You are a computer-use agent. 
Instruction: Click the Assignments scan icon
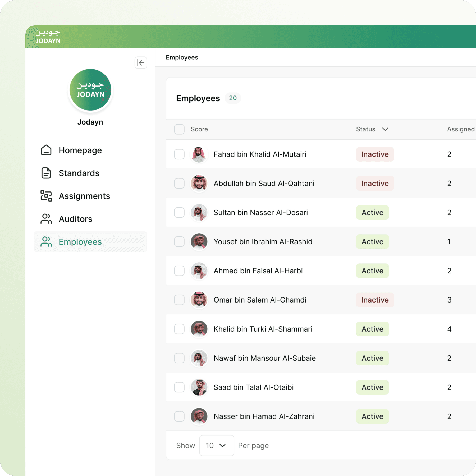tap(46, 196)
